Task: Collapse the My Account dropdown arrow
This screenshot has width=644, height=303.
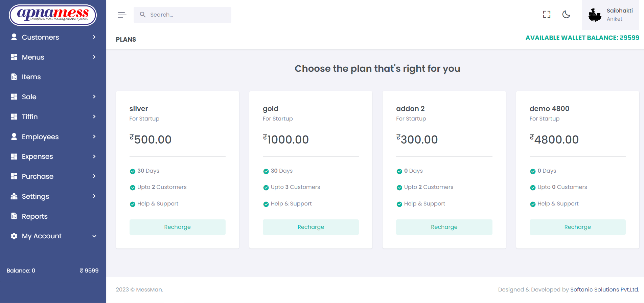Action: [x=94, y=236]
